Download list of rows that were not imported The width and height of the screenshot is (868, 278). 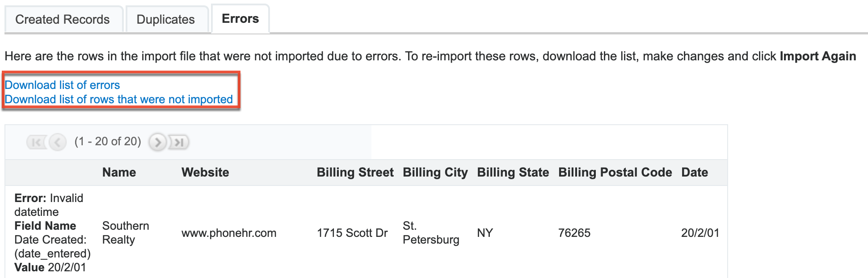coord(118,99)
